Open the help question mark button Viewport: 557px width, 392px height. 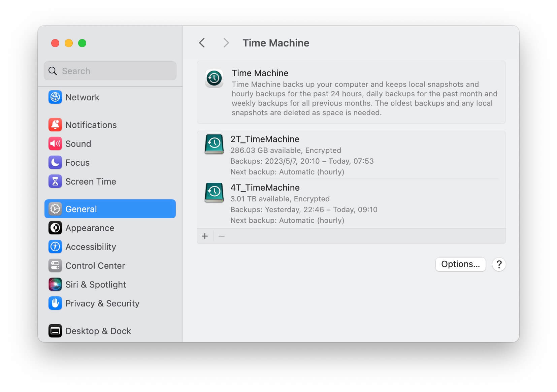pyautogui.click(x=499, y=264)
